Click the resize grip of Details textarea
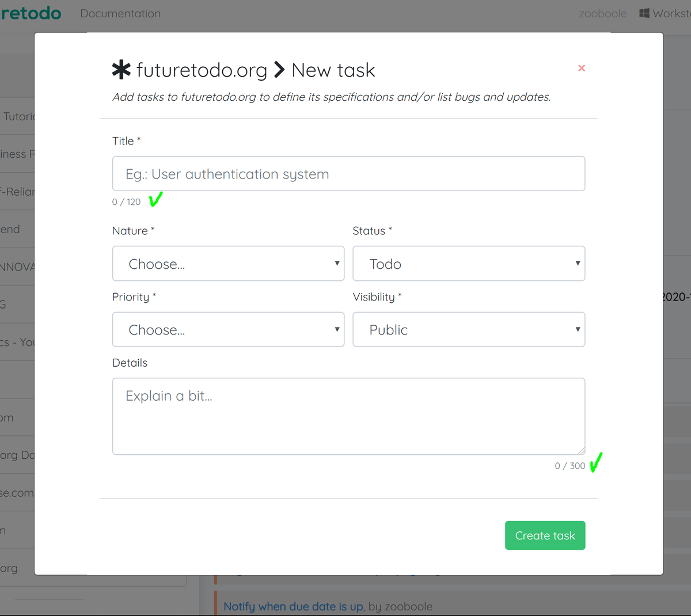 point(581,451)
